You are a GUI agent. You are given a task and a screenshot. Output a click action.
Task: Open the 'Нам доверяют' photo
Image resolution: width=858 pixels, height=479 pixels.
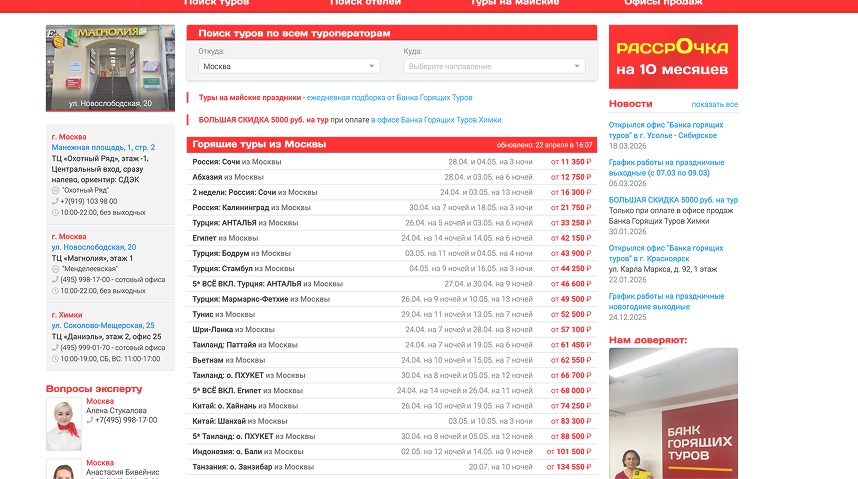(673, 414)
